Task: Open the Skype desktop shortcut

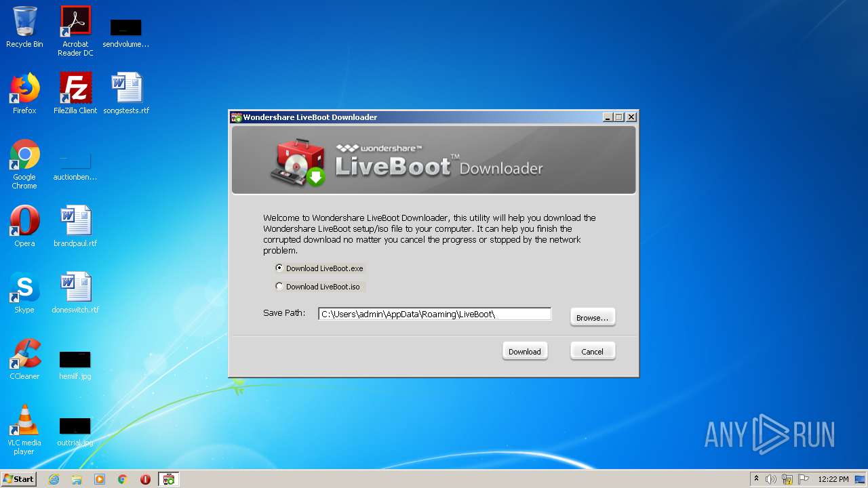Action: point(24,293)
